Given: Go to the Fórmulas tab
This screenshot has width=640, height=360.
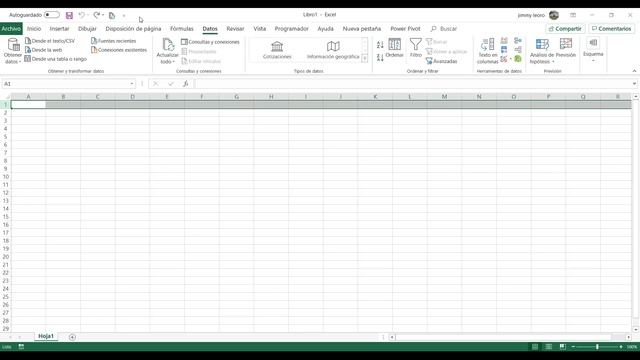Looking at the screenshot, I should point(182,29).
